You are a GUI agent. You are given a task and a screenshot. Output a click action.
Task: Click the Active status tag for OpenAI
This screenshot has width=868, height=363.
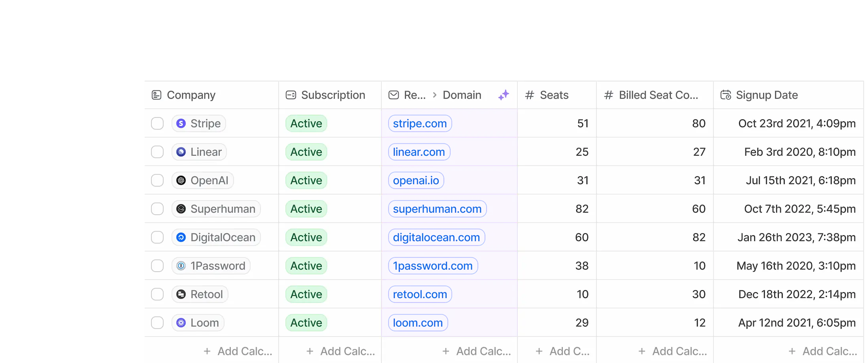[x=306, y=180]
